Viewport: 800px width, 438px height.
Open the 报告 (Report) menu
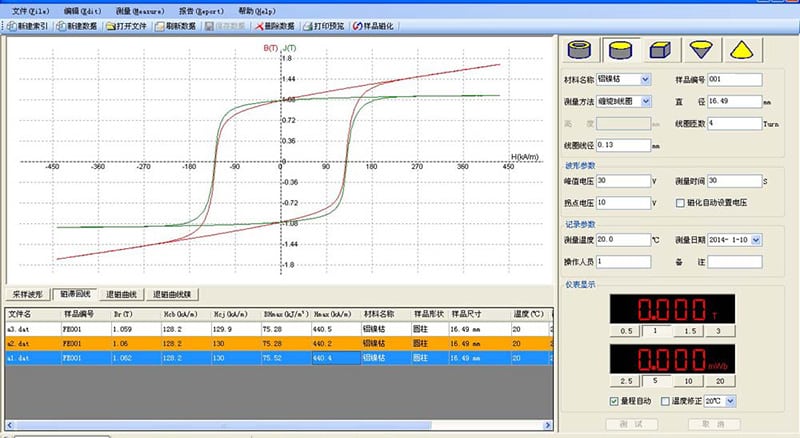click(201, 11)
